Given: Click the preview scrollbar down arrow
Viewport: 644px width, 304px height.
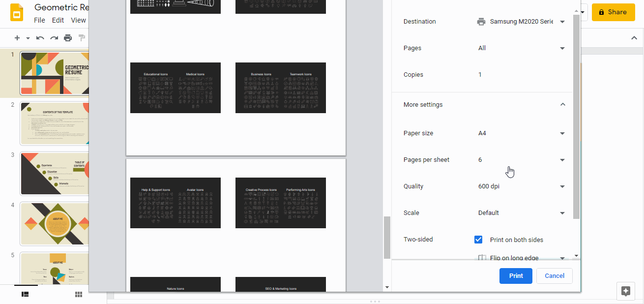Looking at the screenshot, I should click(x=387, y=287).
